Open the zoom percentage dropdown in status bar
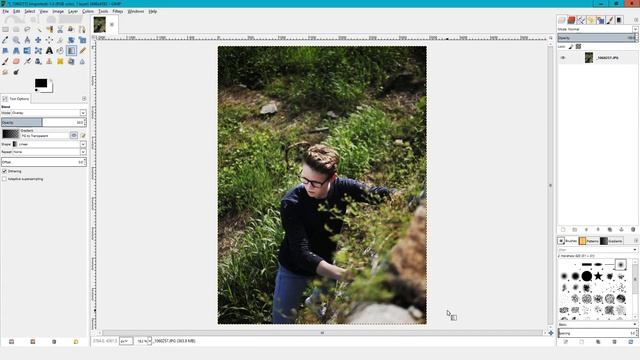 [149, 341]
